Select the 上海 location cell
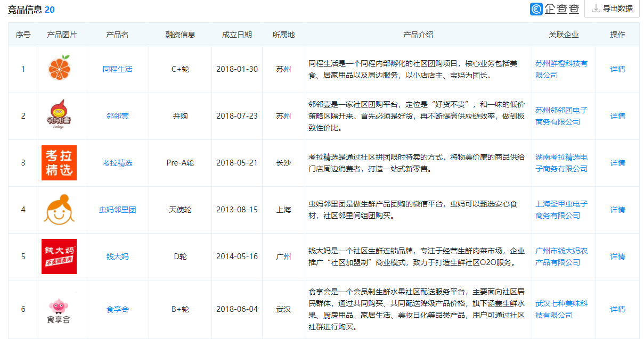This screenshot has width=644, height=339. pos(283,210)
